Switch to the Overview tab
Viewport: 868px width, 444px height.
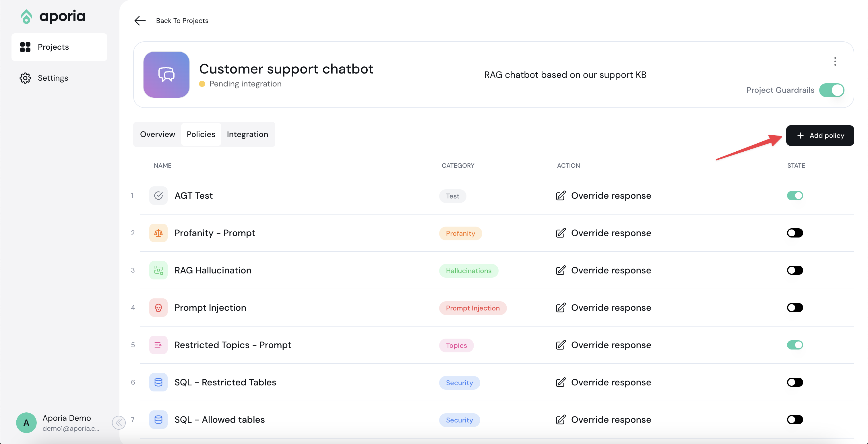(157, 134)
